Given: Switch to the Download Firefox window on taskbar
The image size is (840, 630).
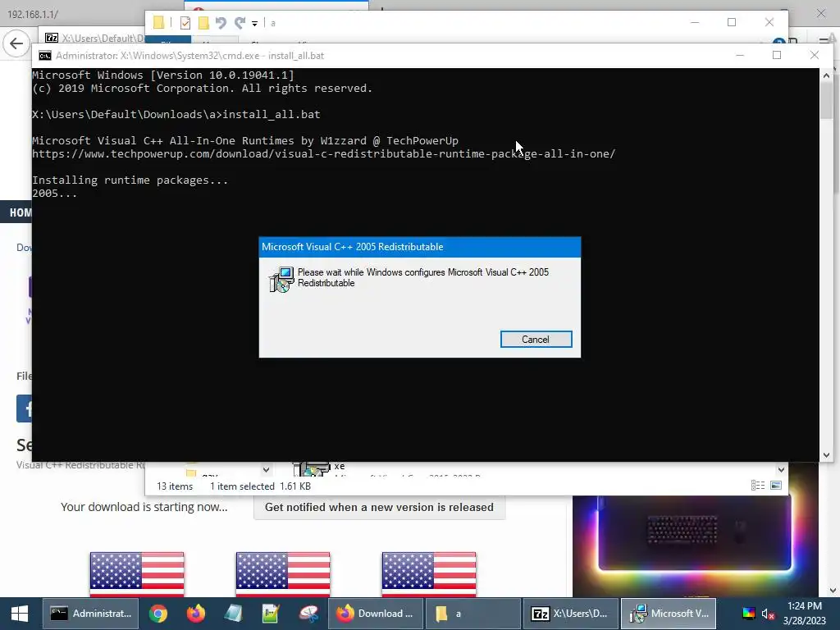Looking at the screenshot, I should (x=375, y=614).
